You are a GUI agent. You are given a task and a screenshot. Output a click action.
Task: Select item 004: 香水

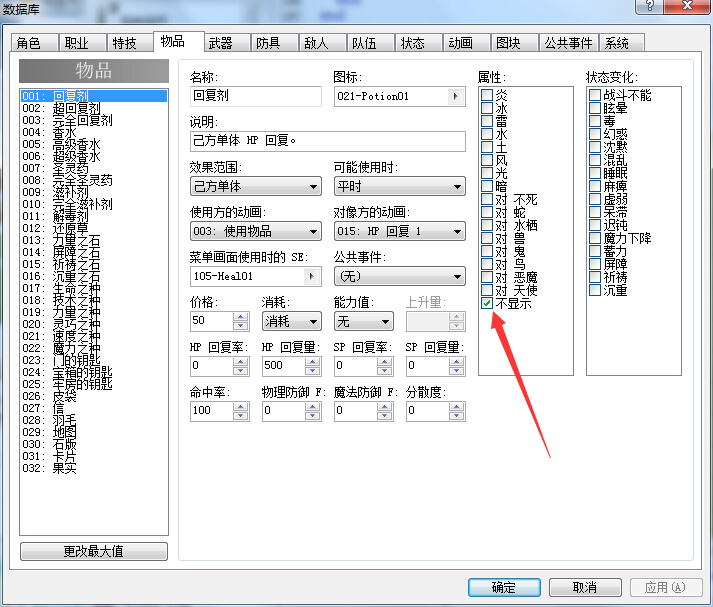(x=94, y=132)
